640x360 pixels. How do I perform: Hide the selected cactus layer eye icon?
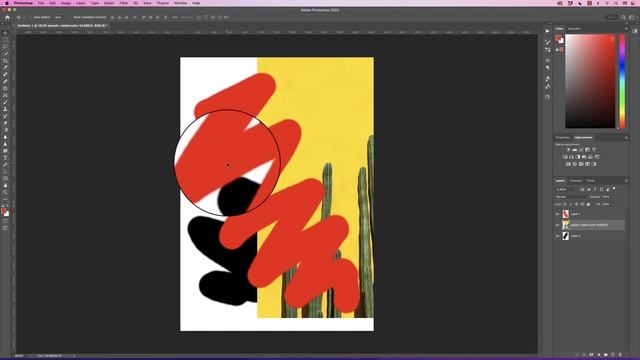coord(558,225)
